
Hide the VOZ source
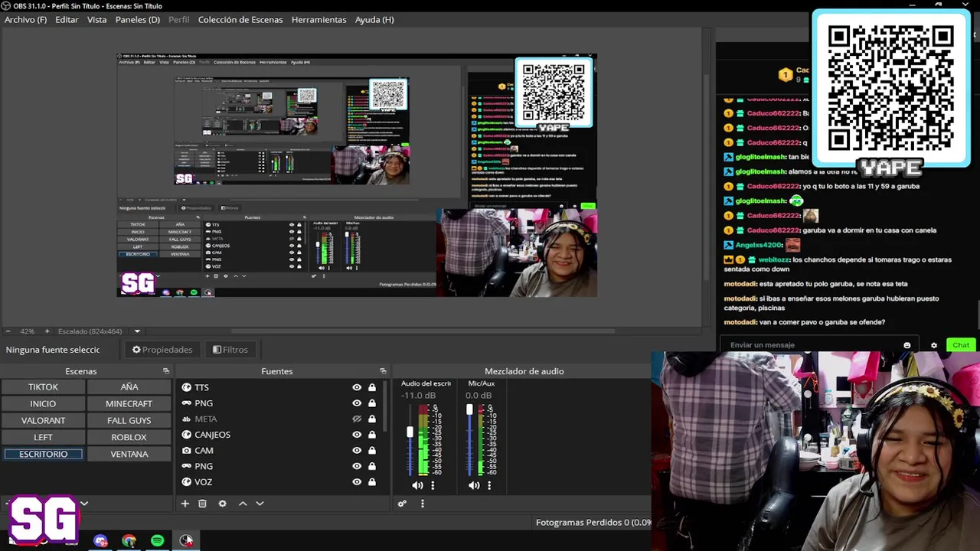click(357, 481)
